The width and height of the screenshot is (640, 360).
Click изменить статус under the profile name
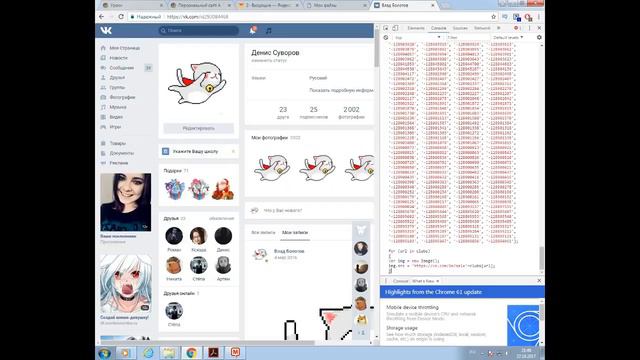click(x=269, y=60)
